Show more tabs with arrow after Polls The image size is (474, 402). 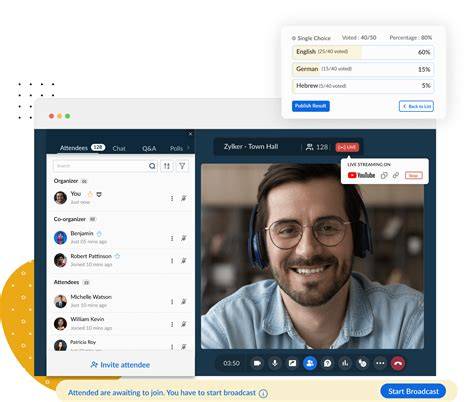pyautogui.click(x=188, y=147)
